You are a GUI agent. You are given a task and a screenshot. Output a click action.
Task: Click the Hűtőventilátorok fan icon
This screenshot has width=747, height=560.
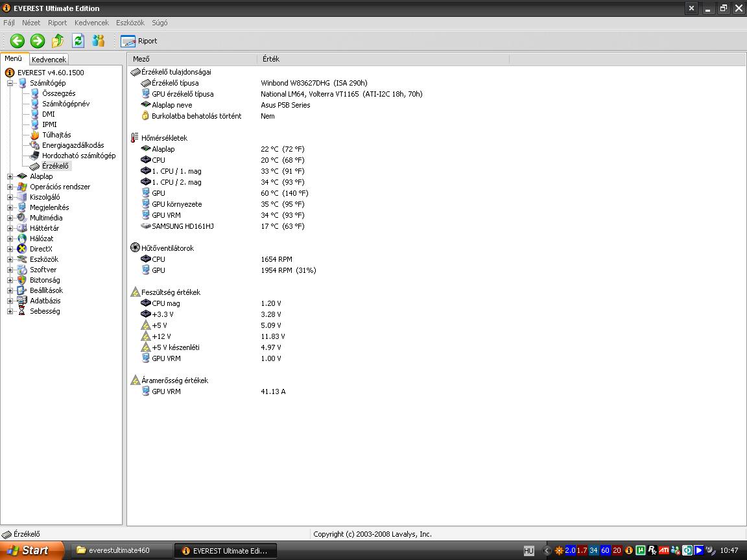point(136,248)
